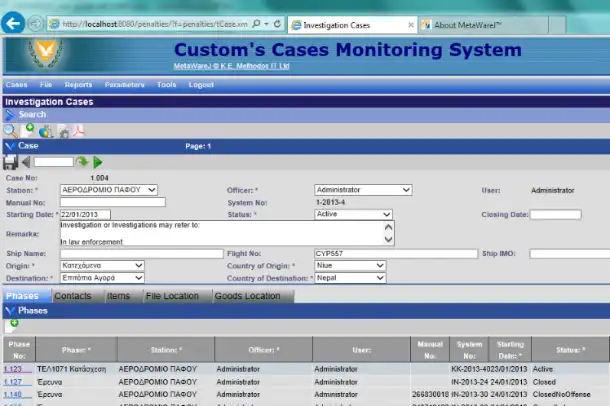Switch to the Goods Location tab

(247, 296)
